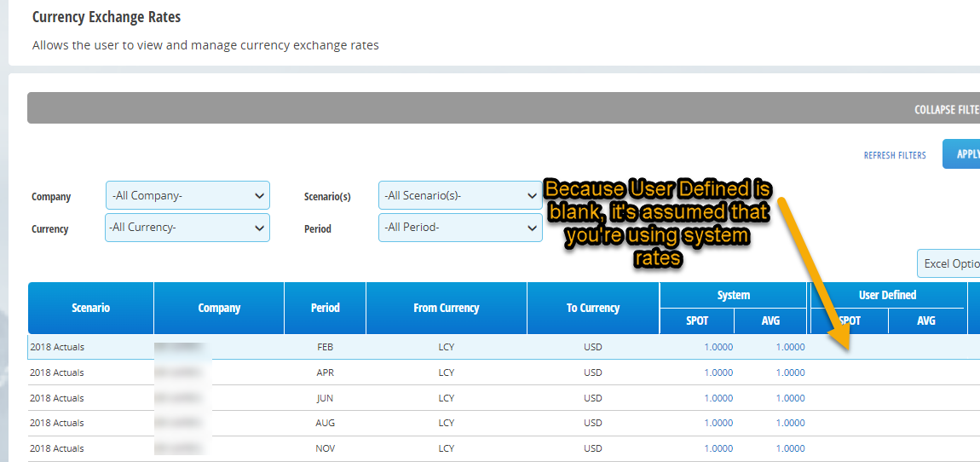Viewport: 980px width, 462px height.
Task: Click System AVG rate 1.0000 in FEB row
Action: pos(791,347)
